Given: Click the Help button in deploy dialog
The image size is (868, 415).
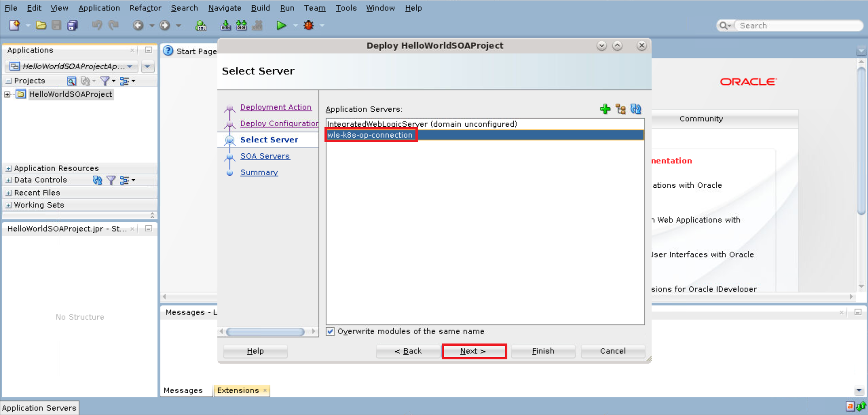Looking at the screenshot, I should click(x=255, y=351).
